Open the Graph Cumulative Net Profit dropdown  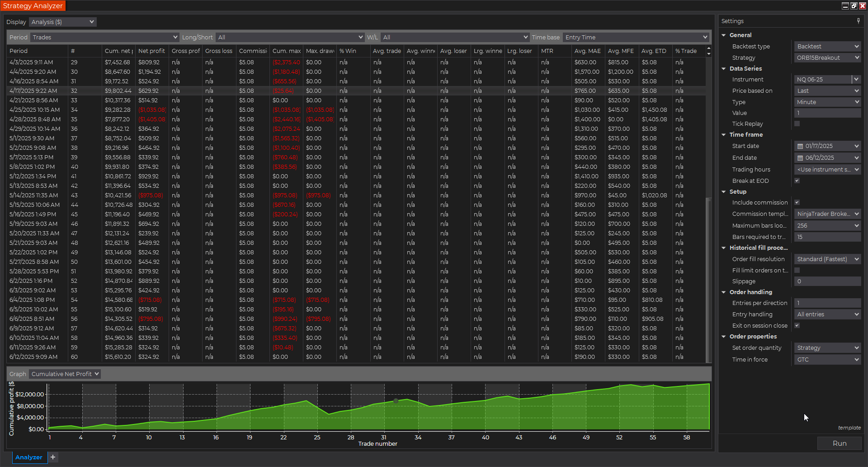[x=65, y=374]
